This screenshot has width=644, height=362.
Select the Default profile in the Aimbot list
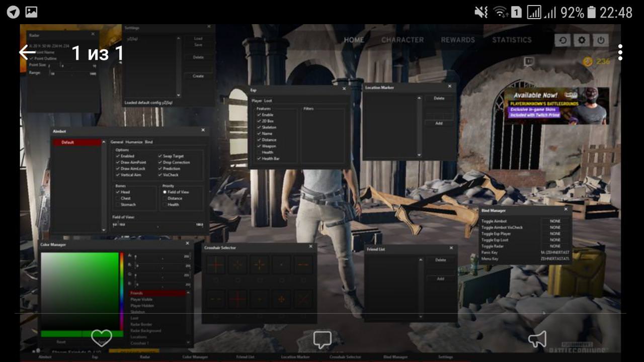[77, 143]
